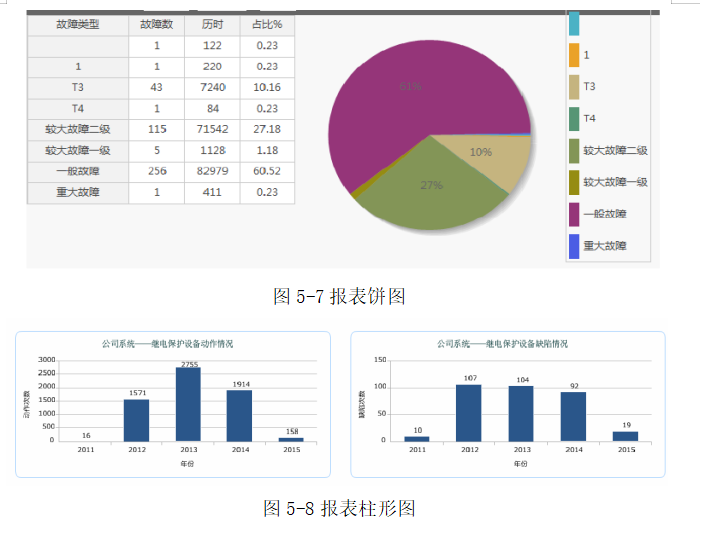Select the 重大故障 table row label

78,192
